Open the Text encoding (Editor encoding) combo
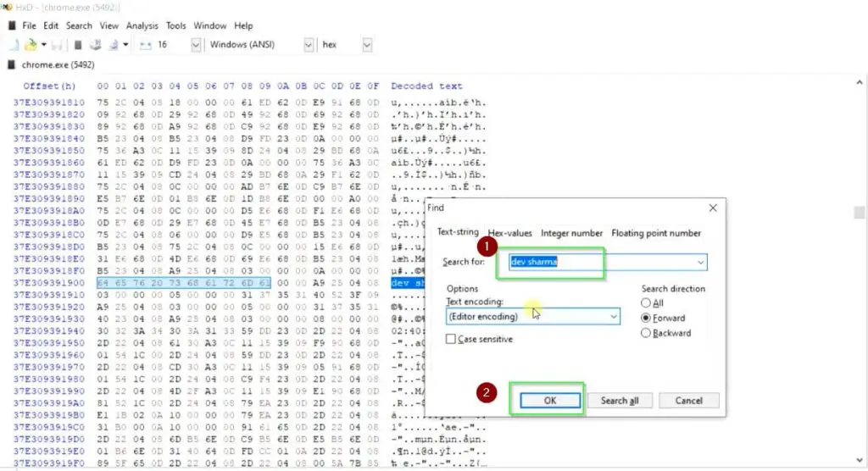 (532, 317)
